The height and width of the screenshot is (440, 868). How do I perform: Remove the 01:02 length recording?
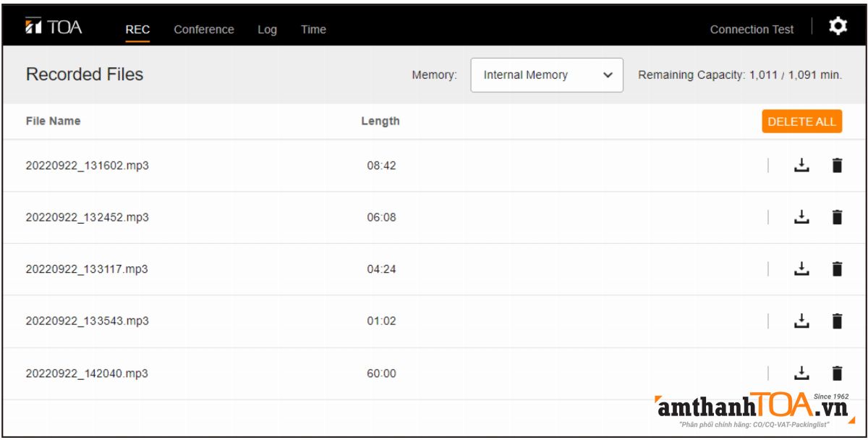pos(837,321)
